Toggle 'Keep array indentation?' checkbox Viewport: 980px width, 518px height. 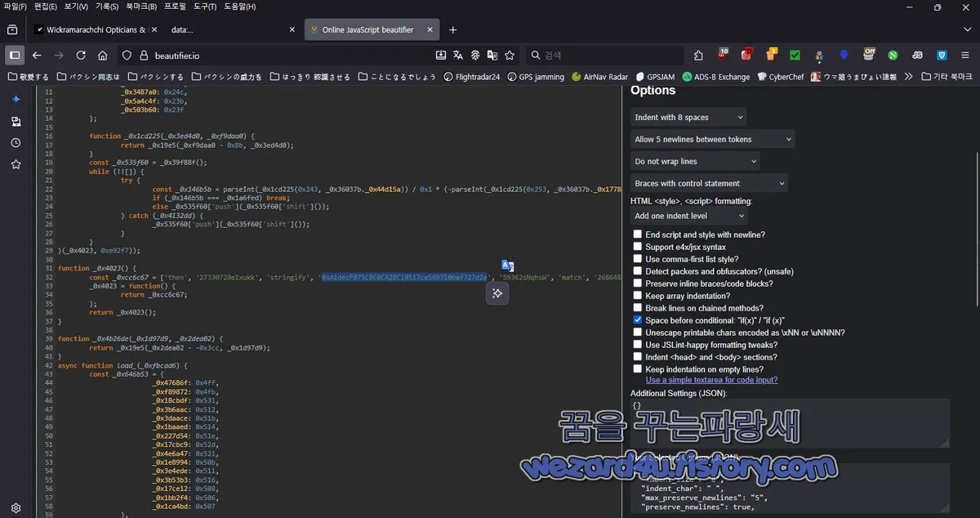pos(638,296)
